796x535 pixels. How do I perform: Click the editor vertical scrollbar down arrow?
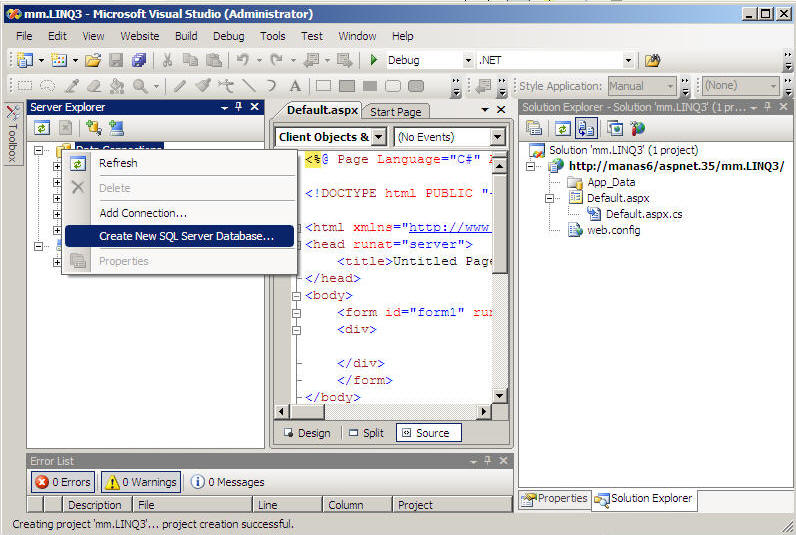[500, 395]
